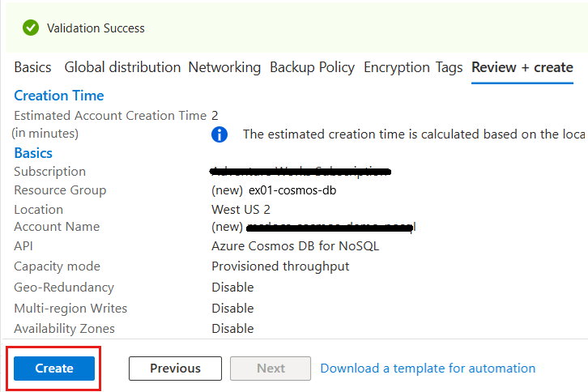Click the (in minutes) label text

coord(45,133)
